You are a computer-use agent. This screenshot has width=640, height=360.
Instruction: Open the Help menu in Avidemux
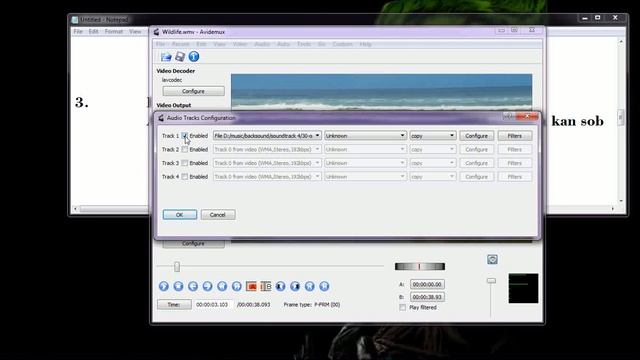tap(365, 44)
